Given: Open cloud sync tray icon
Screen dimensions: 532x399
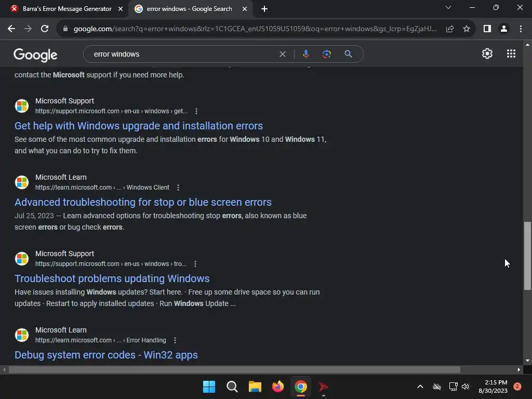Looking at the screenshot, I should tap(437, 387).
